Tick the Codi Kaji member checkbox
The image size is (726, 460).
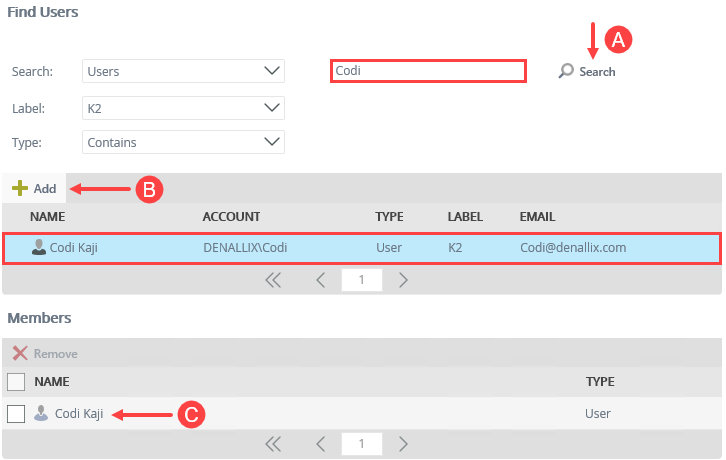point(16,413)
